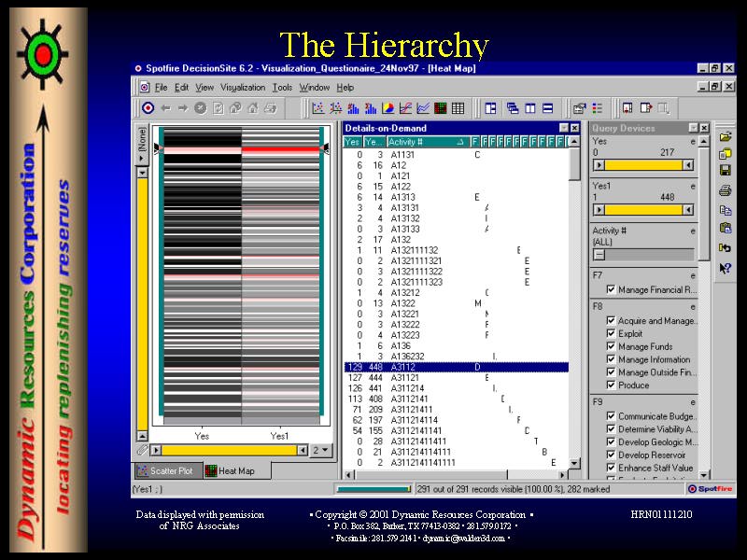Open the Tools menu

[282, 88]
